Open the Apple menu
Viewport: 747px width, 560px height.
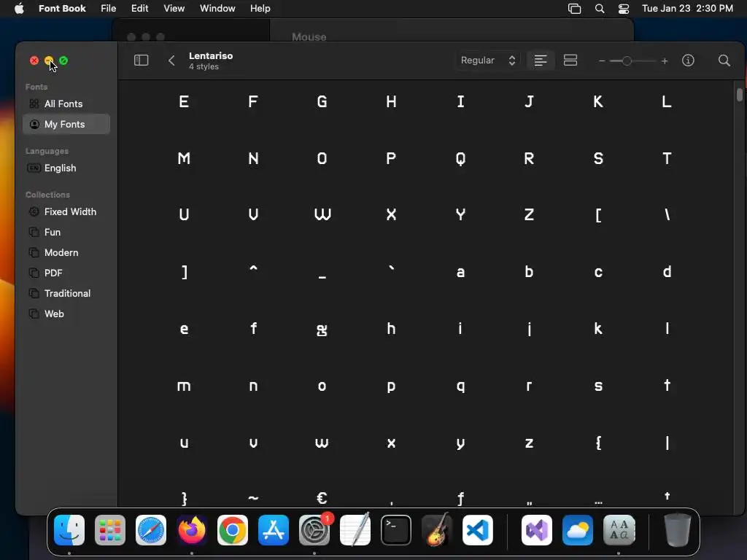pos(19,9)
